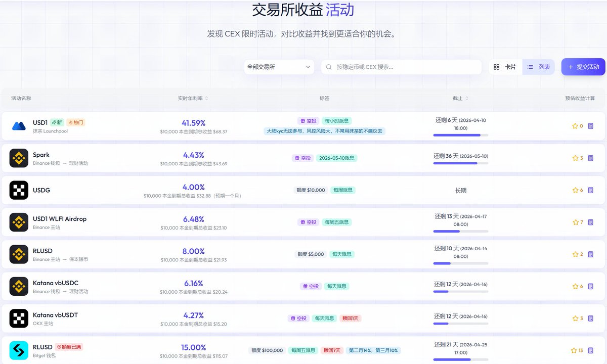607x364 pixels.
Task: Click 空投 tag in USD1 Launchpool row
Action: (309, 121)
